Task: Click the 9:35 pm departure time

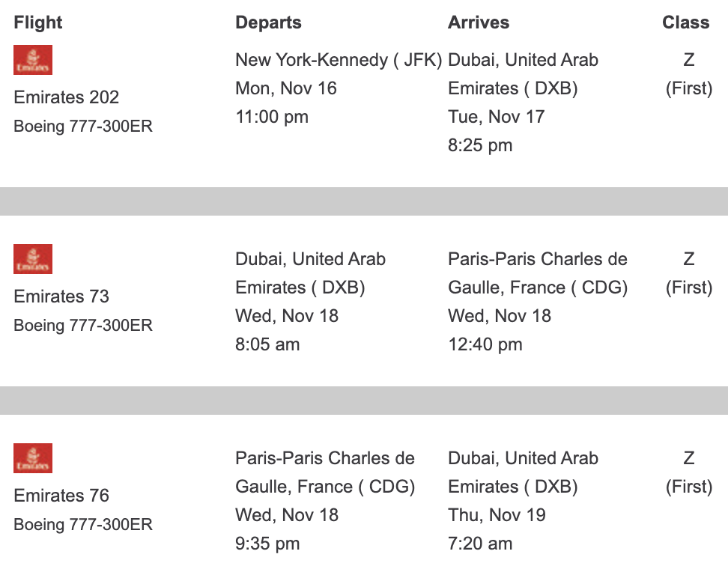Action: click(267, 544)
